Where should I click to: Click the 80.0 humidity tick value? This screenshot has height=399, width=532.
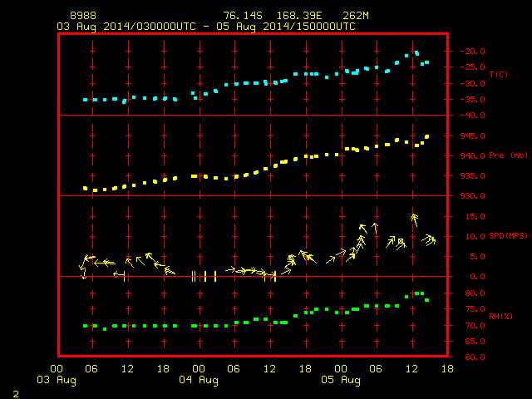pyautogui.click(x=475, y=293)
